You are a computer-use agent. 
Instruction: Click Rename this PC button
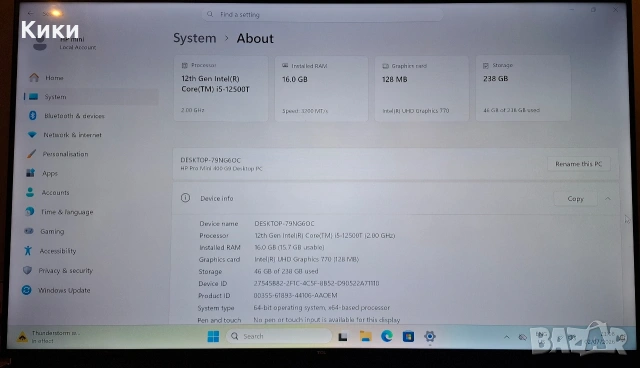click(578, 164)
